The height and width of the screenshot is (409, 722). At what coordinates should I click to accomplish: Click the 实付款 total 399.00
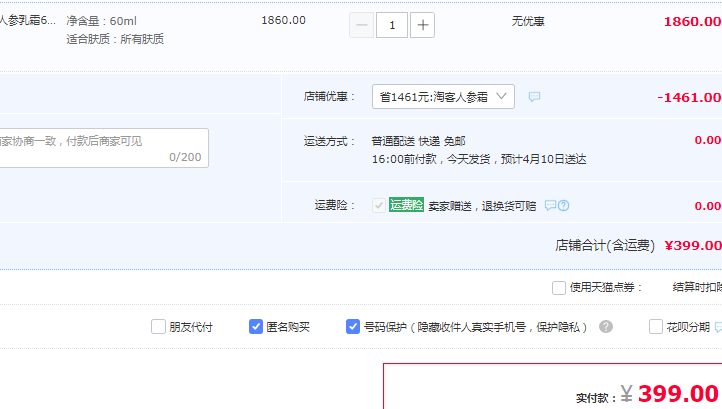pyautogui.click(x=678, y=394)
